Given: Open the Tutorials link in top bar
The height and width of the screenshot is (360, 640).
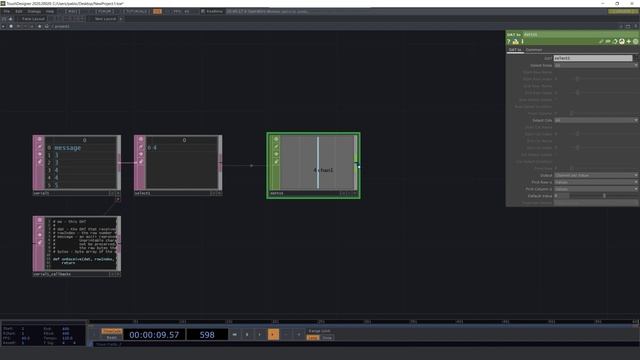Looking at the screenshot, I should pyautogui.click(x=136, y=11).
